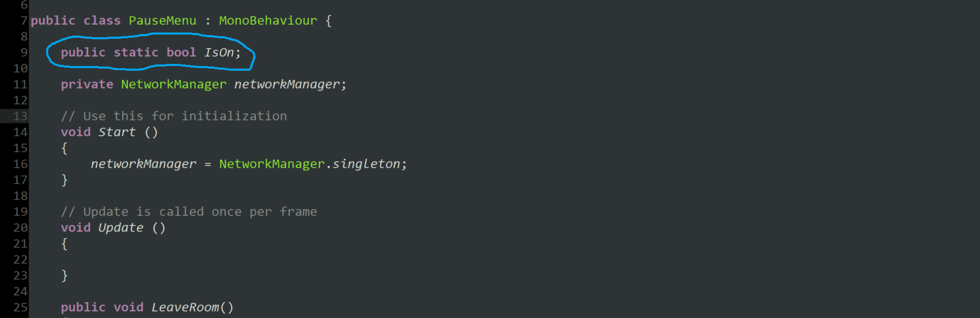Click the MonoBehaviour base class name
The image size is (980, 318).
tap(268, 21)
